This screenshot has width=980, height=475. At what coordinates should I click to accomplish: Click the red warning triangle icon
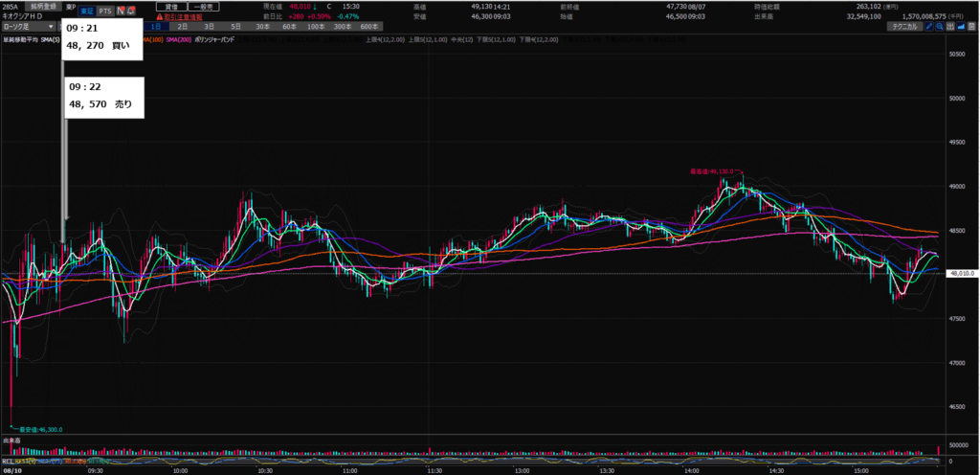point(160,17)
